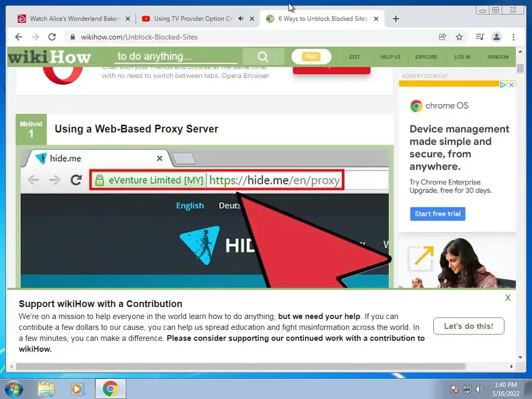Viewport: 532px width, 399px height.
Task: Open the Chrome profile avatar
Action: pyautogui.click(x=496, y=37)
